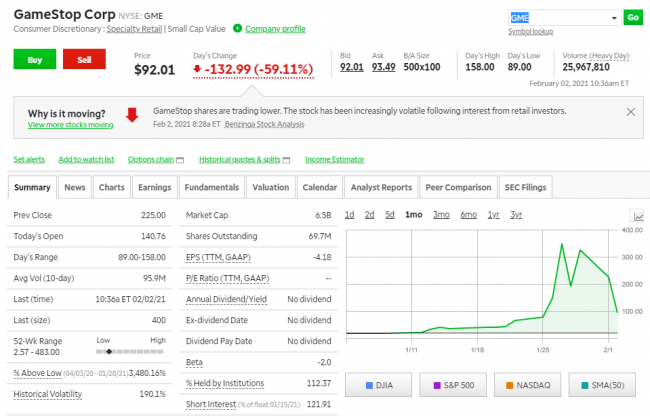Open the symbol dropdown arrow
This screenshot has height=416, width=650.
tap(613, 18)
